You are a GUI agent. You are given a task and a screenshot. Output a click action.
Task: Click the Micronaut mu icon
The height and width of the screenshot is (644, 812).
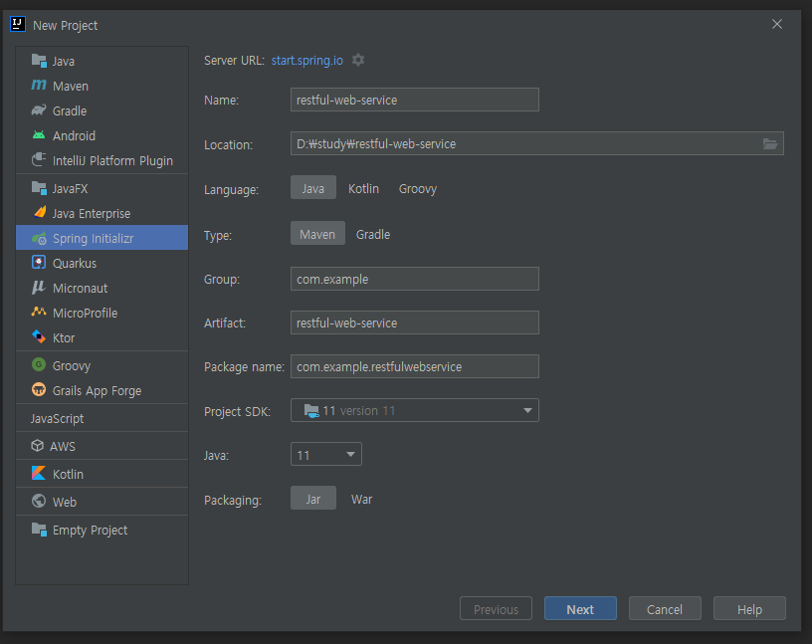(39, 287)
